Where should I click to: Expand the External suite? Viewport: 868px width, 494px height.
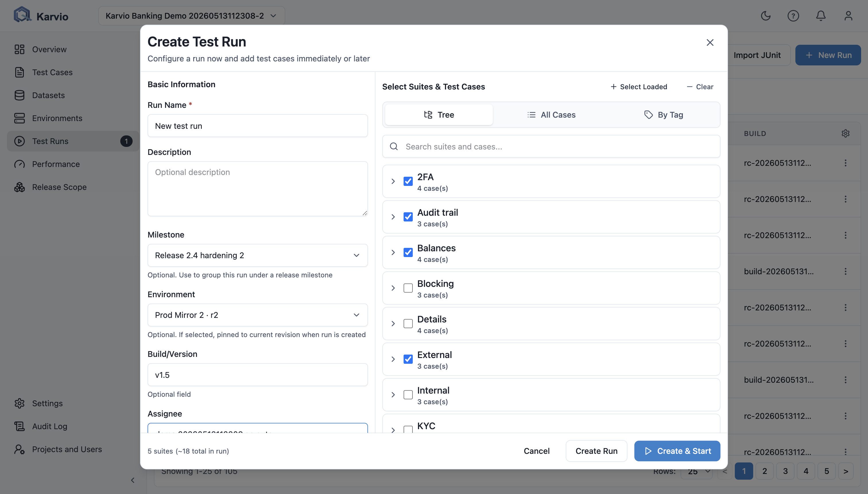(x=393, y=359)
